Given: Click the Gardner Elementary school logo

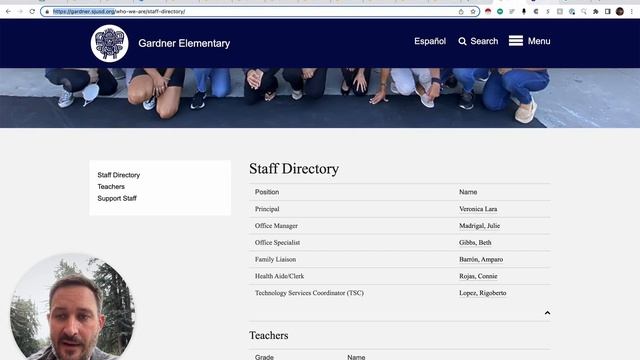Looking at the screenshot, I should (x=109, y=43).
